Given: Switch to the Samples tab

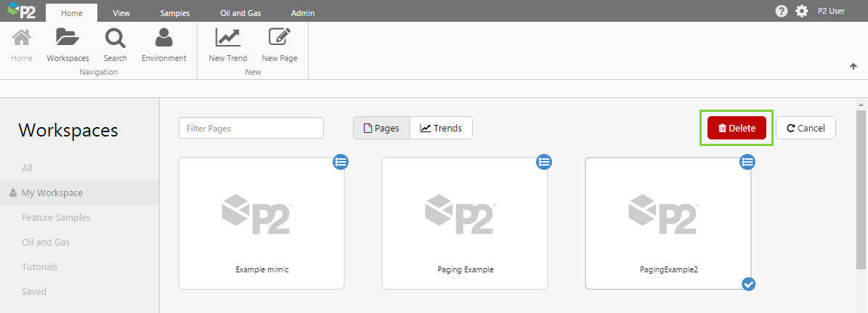Looking at the screenshot, I should [x=174, y=13].
